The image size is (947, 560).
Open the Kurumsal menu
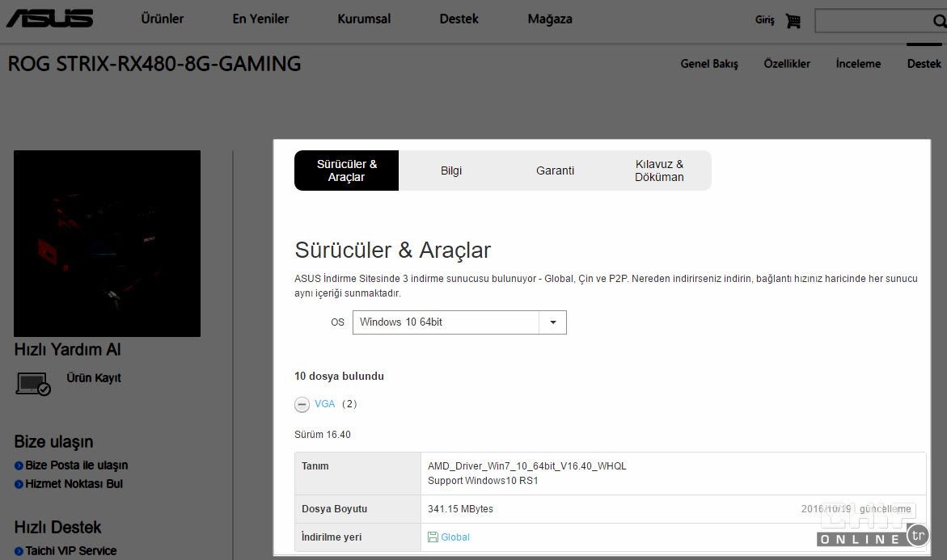pos(363,19)
